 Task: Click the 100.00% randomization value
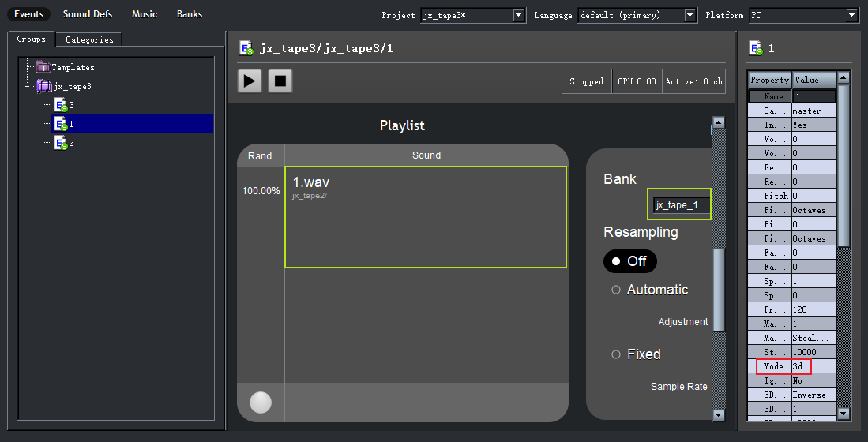click(x=261, y=191)
